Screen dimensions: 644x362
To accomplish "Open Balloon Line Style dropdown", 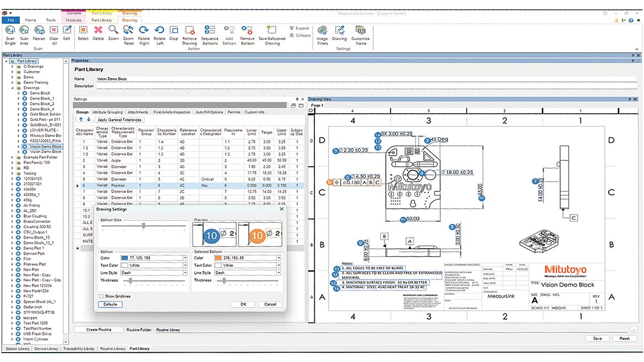I will [185, 272].
